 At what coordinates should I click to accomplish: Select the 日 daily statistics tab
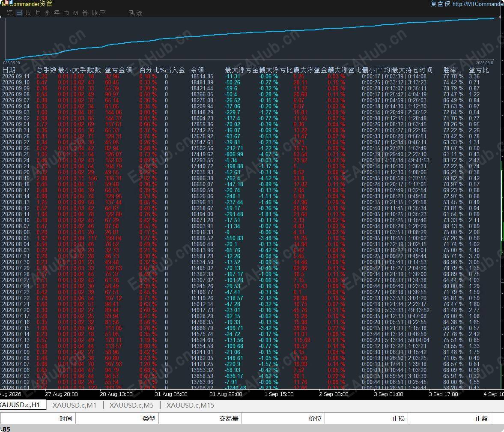click(x=19, y=13)
